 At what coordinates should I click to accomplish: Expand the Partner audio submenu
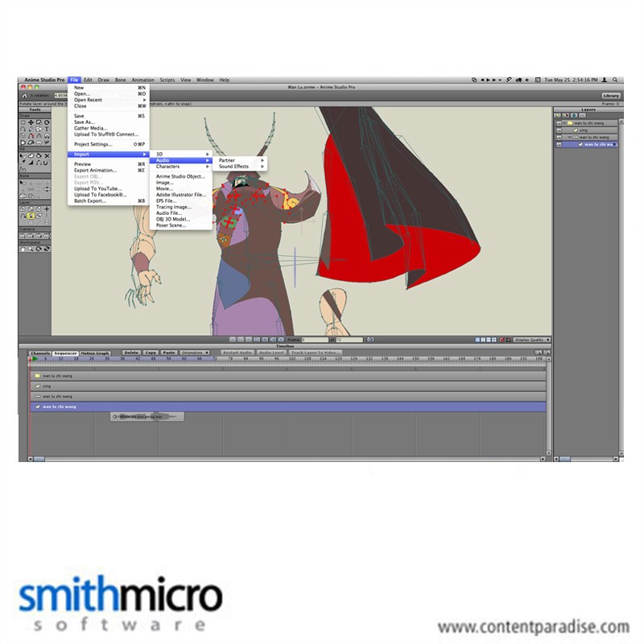(x=240, y=160)
